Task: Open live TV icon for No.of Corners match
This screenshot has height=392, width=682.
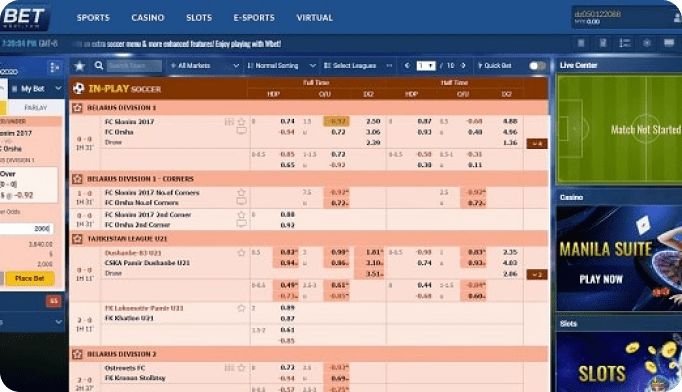Action: [x=241, y=201]
